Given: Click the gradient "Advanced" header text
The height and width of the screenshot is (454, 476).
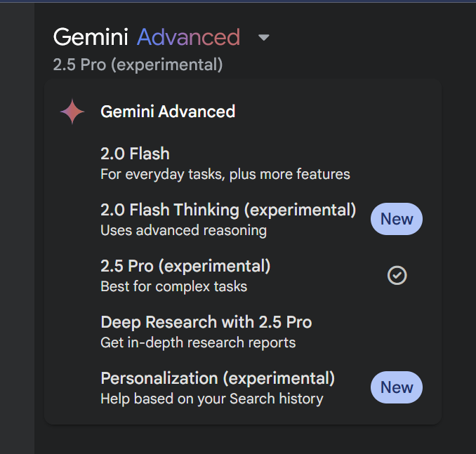Looking at the screenshot, I should [x=188, y=37].
